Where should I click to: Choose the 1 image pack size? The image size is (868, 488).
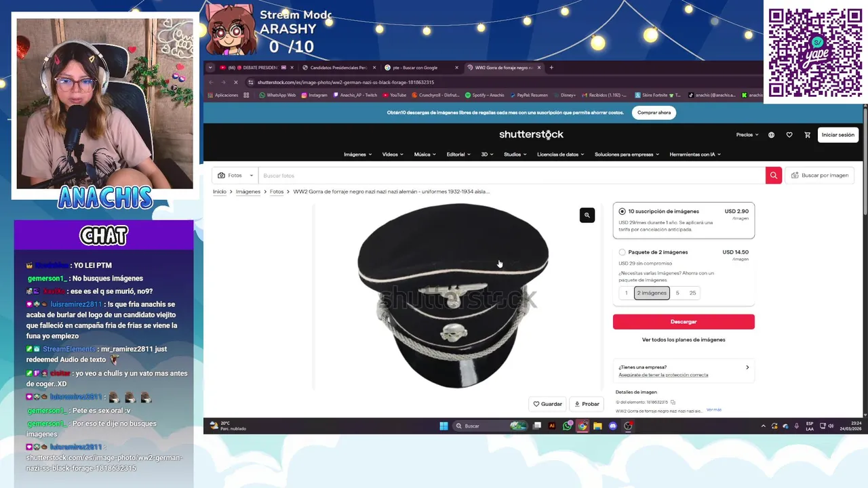[626, 293]
